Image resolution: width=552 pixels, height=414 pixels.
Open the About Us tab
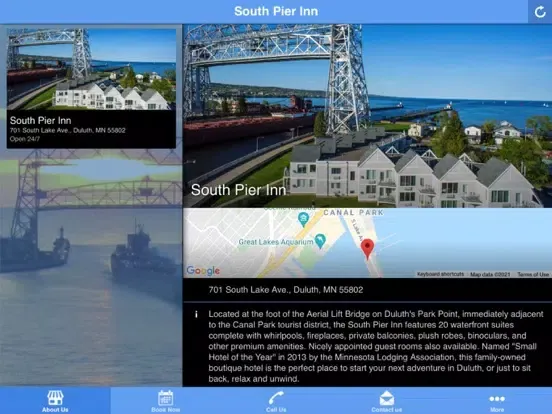click(55, 401)
